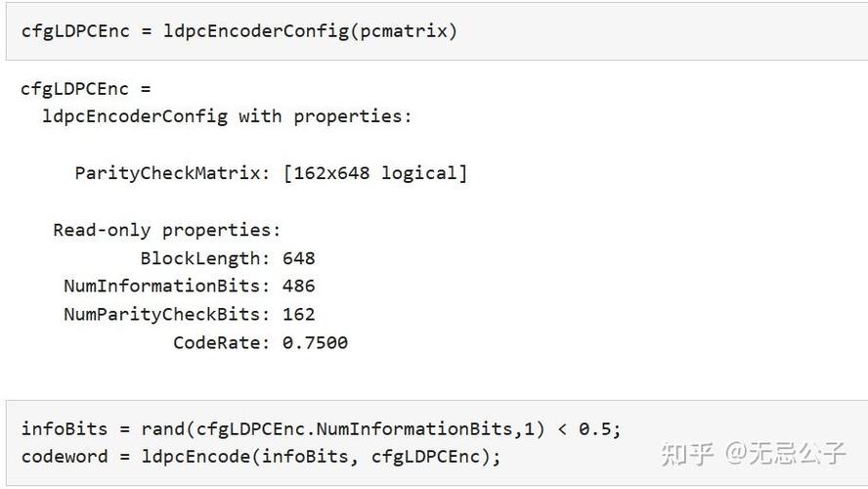This screenshot has height=489, width=868.
Task: Click the NumParityCheckBits value 162
Action: (x=299, y=315)
